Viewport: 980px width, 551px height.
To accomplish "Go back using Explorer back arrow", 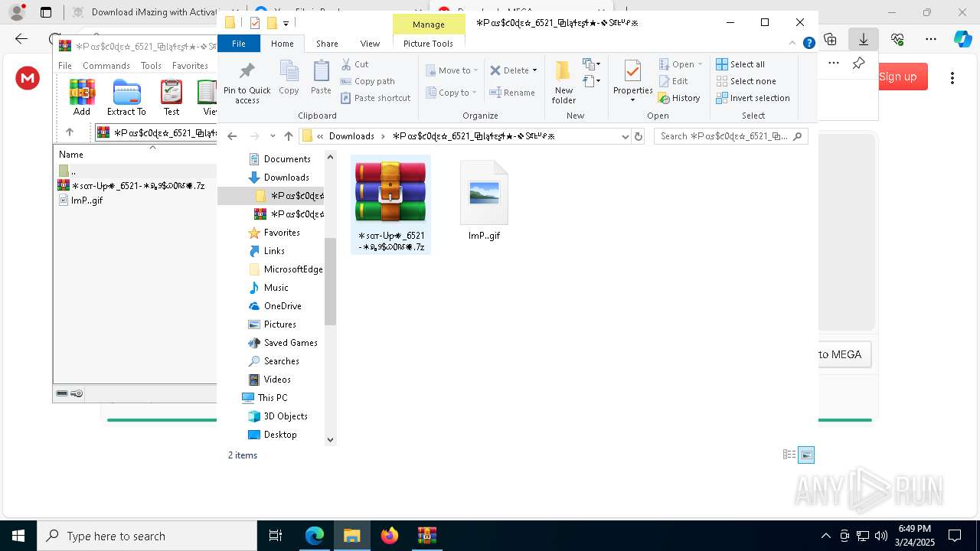I will (x=233, y=136).
